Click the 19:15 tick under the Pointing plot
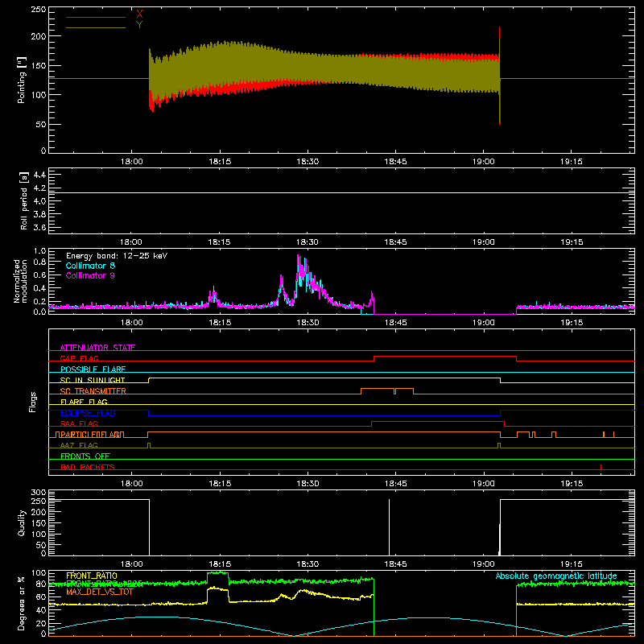This screenshot has height=644, width=644. (572, 162)
